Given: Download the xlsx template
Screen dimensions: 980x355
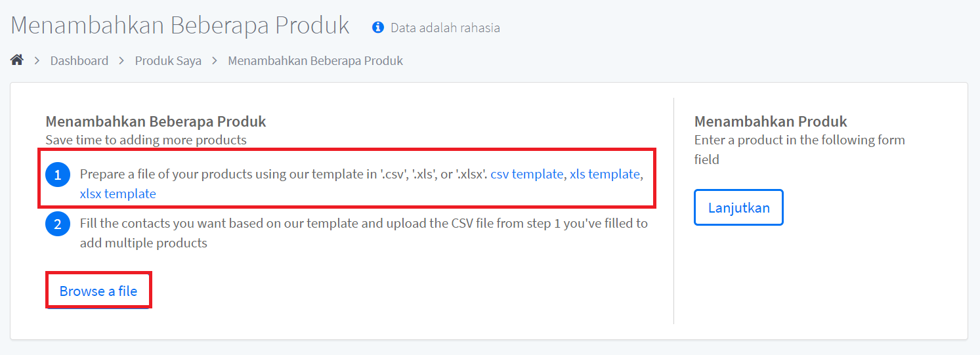Looking at the screenshot, I should click(x=118, y=194).
